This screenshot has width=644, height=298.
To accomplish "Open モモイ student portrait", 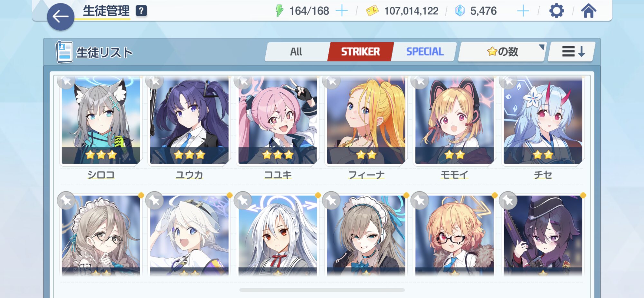I will (454, 121).
